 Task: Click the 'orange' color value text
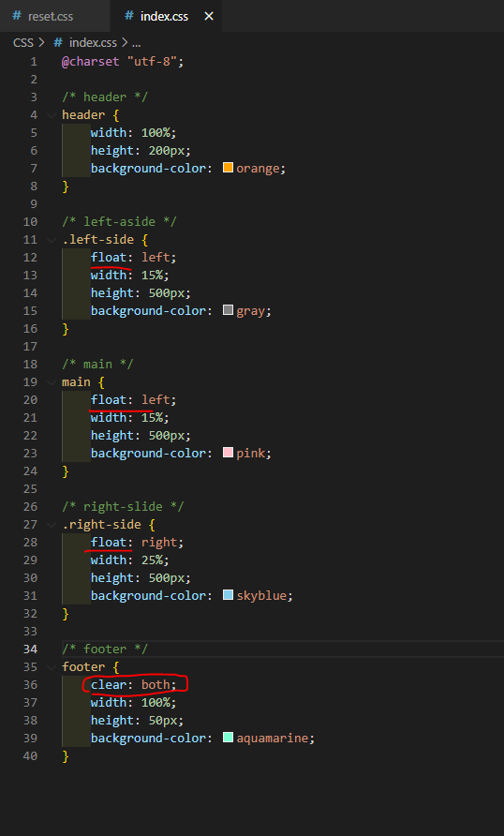point(258,168)
